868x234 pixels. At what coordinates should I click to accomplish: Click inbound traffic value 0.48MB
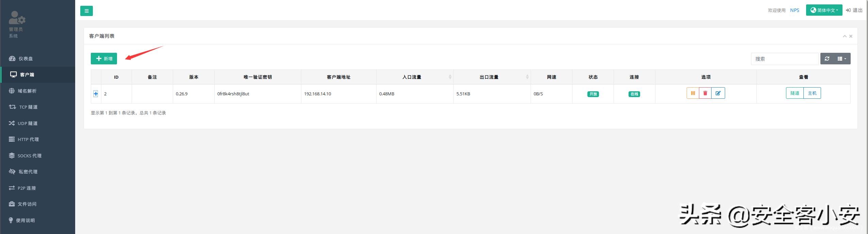tap(387, 94)
